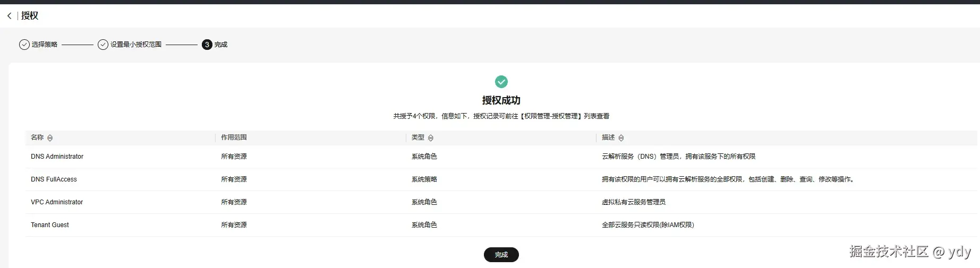Click the 设置最小授权范围 step check icon

(x=103, y=45)
